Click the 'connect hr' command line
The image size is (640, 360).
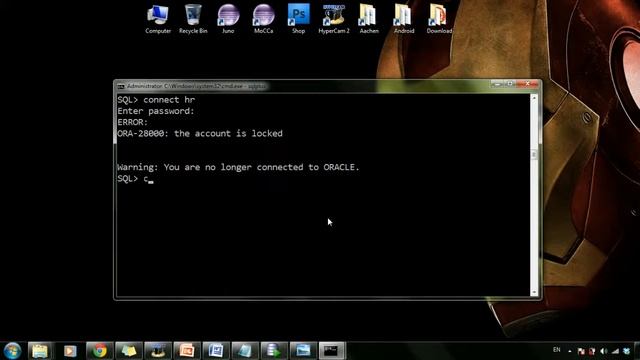(x=156, y=100)
